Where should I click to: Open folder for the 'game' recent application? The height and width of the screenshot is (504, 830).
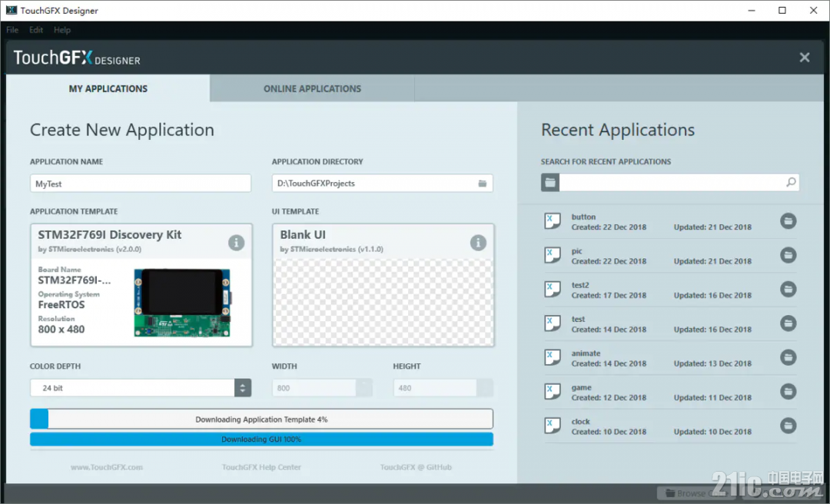pyautogui.click(x=788, y=392)
